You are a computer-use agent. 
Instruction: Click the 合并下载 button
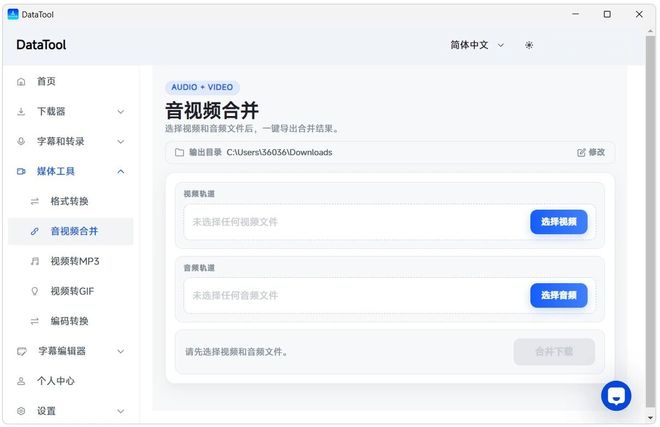point(554,352)
